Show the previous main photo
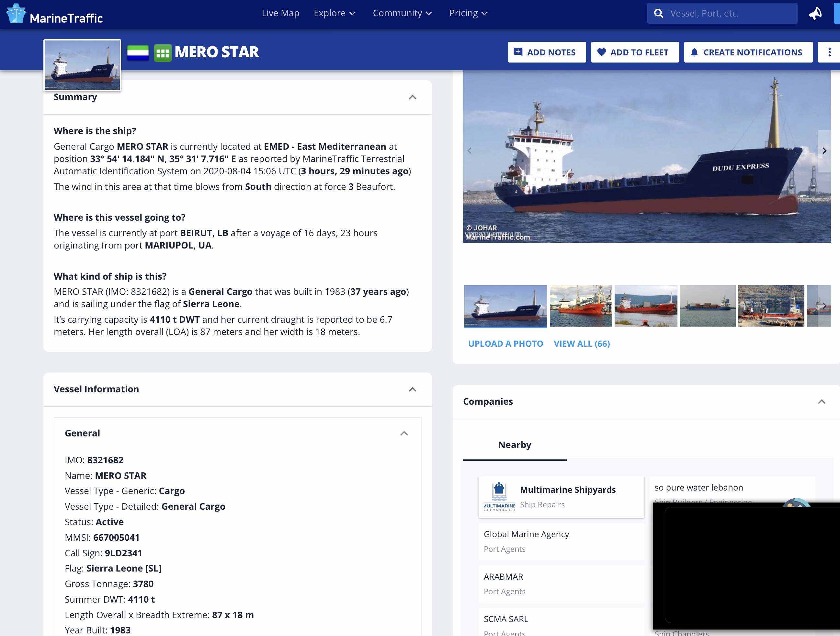 pyautogui.click(x=469, y=151)
